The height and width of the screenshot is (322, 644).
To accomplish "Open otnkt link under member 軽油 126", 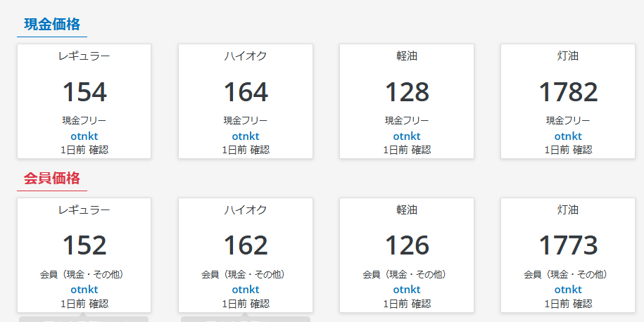I will coord(406,290).
